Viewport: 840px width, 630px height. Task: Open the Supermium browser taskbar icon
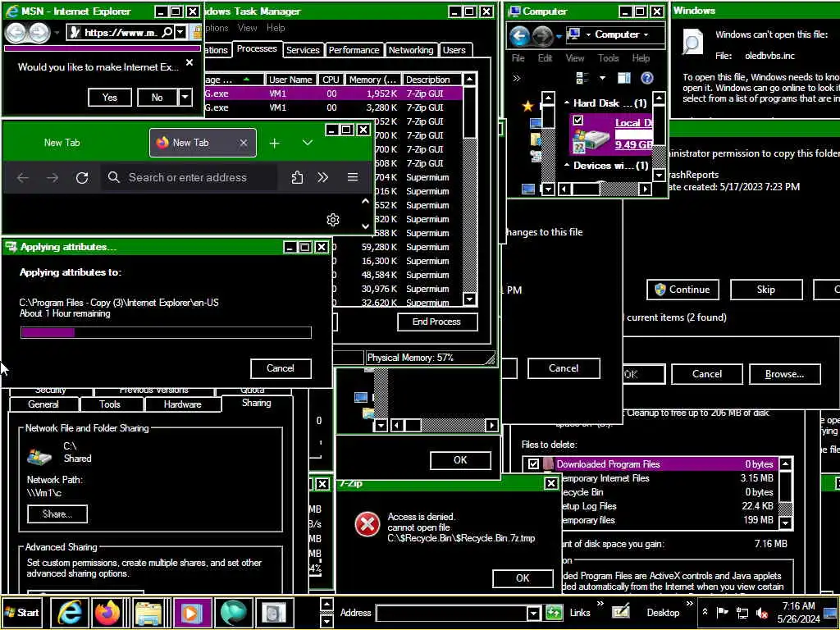tap(233, 612)
